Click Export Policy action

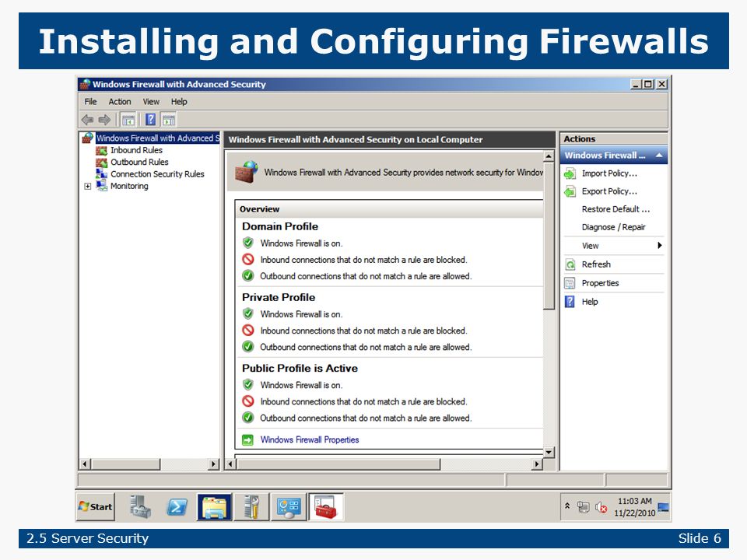point(609,191)
